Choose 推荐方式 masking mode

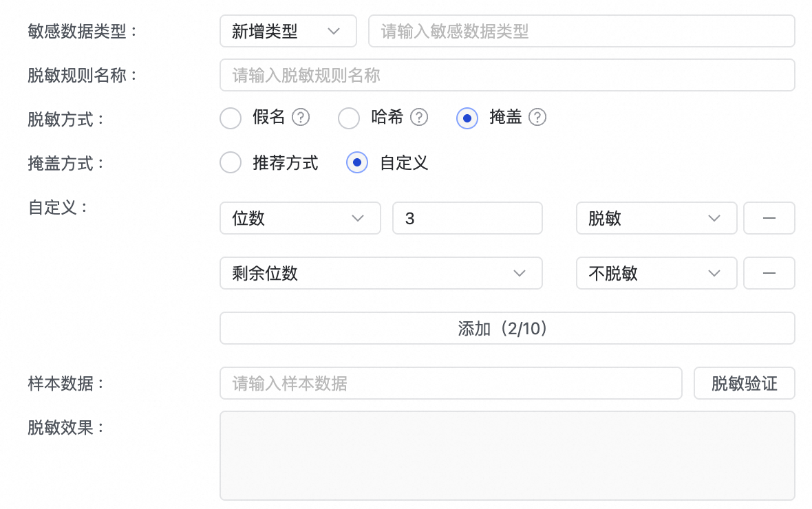click(231, 162)
